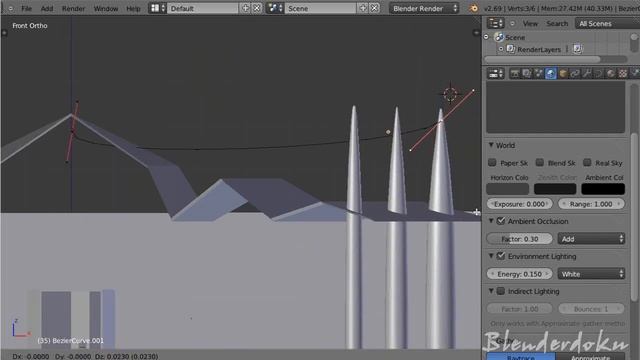640x360 pixels.
Task: Switch to Modifiers properties tab
Action: coord(587,73)
